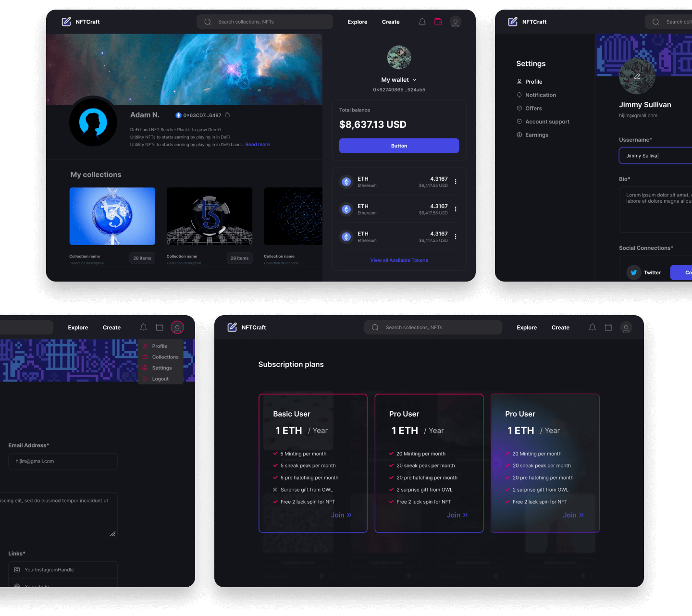Viewport: 692px width, 616px height.
Task: Open Offers in Settings sidebar
Action: pos(529,108)
